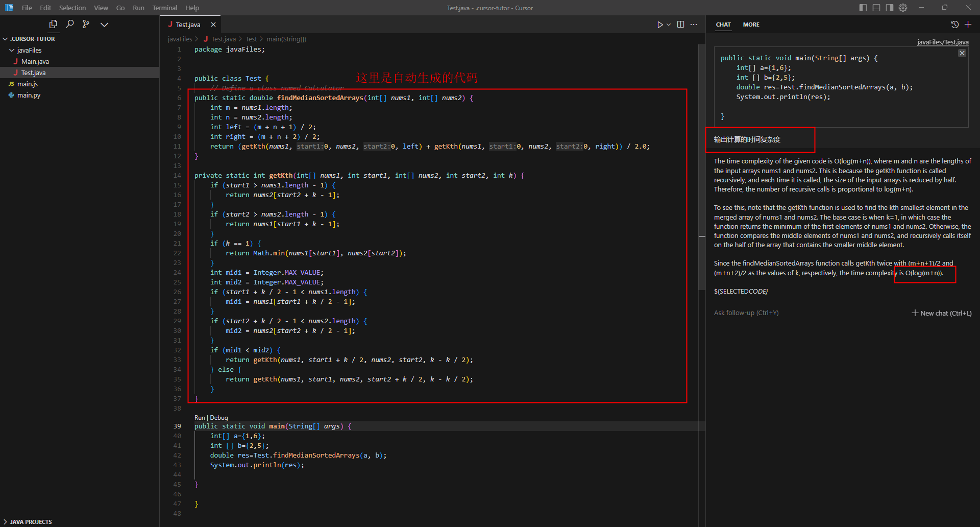980x527 pixels.
Task: Collapse the javaFiles folder
Action: click(12, 50)
